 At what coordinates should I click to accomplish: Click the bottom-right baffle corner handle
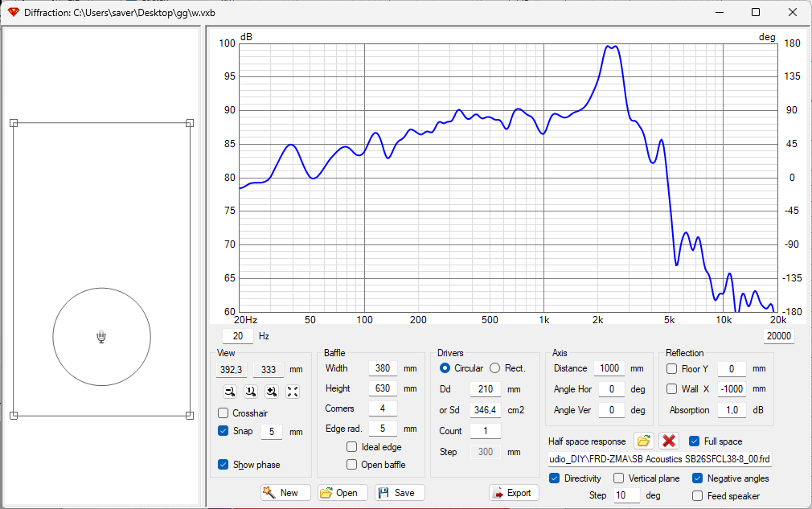tap(190, 415)
